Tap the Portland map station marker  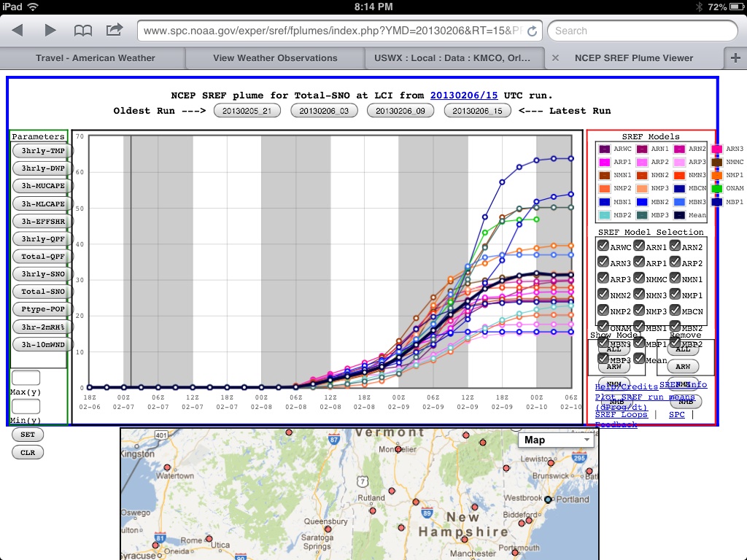coord(549,500)
